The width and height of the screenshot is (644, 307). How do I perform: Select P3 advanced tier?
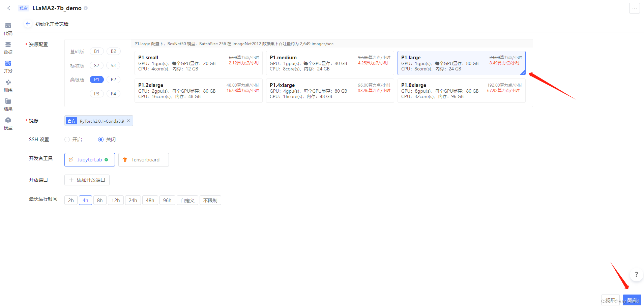[x=97, y=94]
